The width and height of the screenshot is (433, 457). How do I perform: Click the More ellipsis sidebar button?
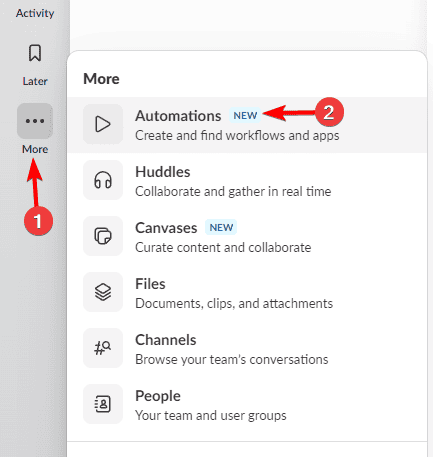(x=35, y=121)
